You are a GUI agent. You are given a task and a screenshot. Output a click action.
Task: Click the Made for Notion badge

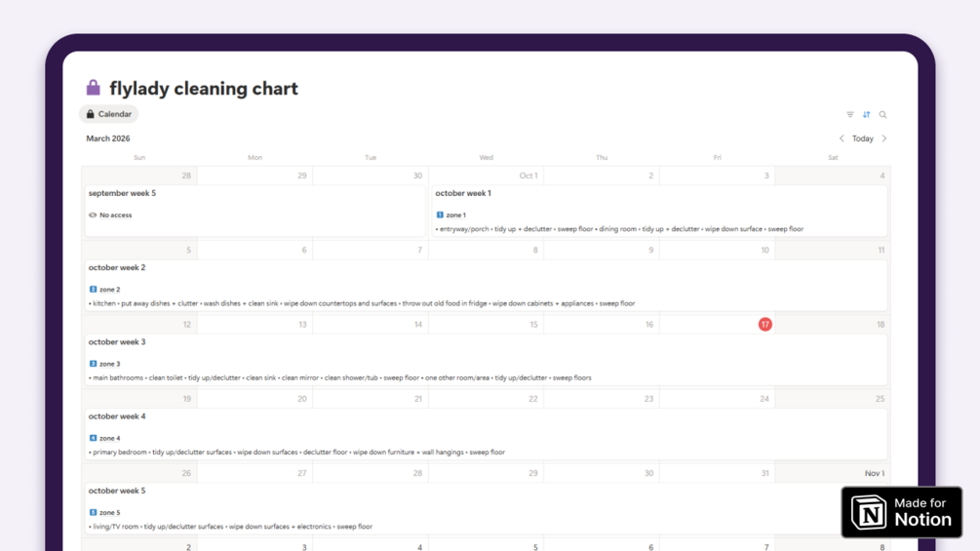click(902, 512)
